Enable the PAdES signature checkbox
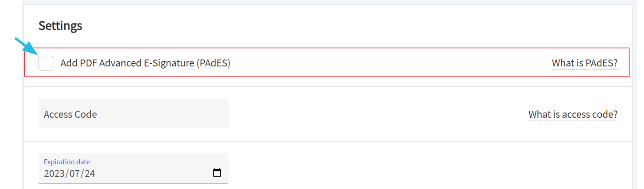This screenshot has width=644, height=189. coord(46,63)
